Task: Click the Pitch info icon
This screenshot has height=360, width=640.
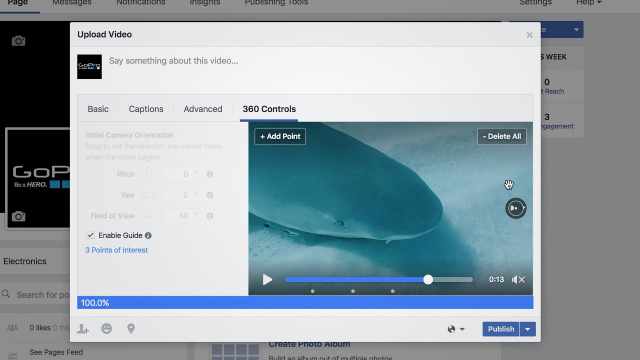Action: (x=210, y=174)
